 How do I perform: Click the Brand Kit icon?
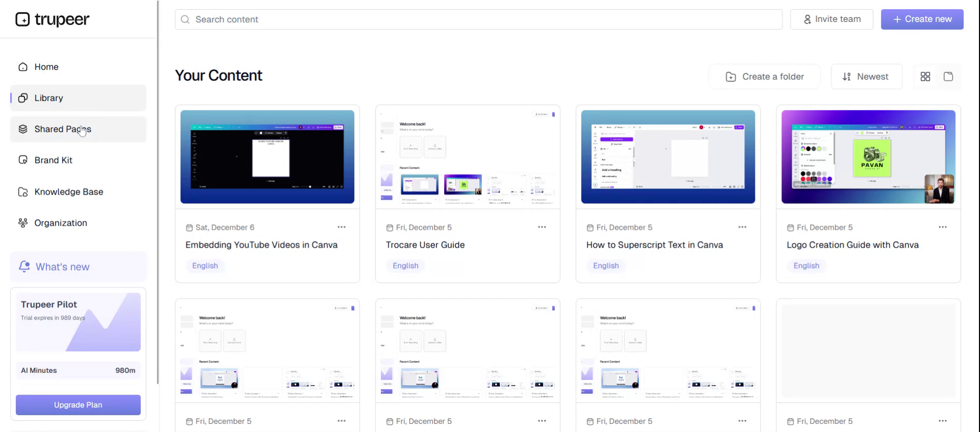[23, 160]
